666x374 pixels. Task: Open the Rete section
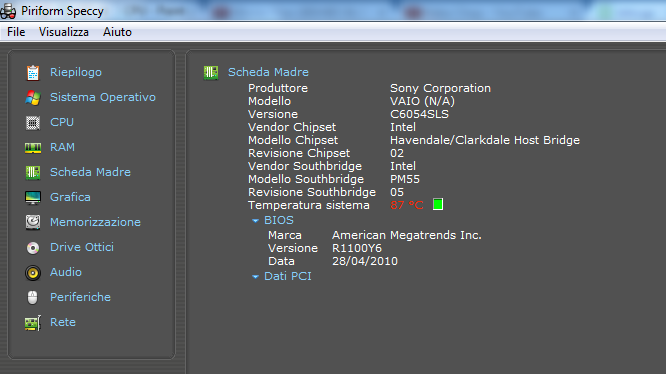coord(63,322)
